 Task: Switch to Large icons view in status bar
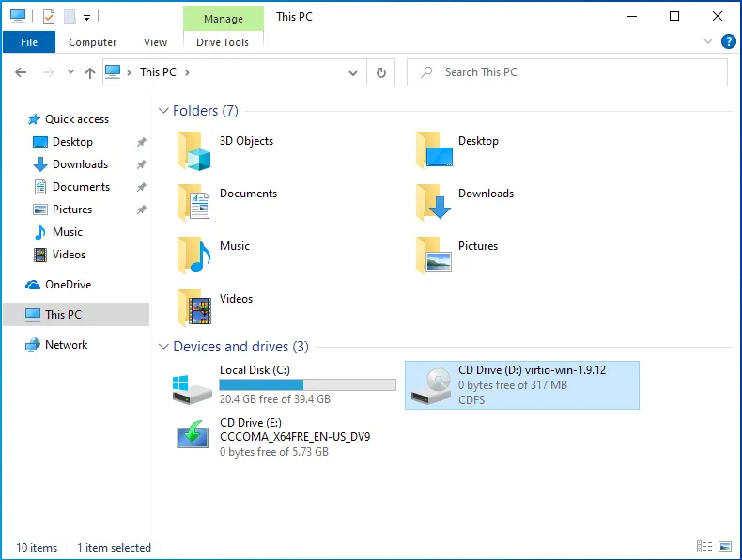coord(725,546)
